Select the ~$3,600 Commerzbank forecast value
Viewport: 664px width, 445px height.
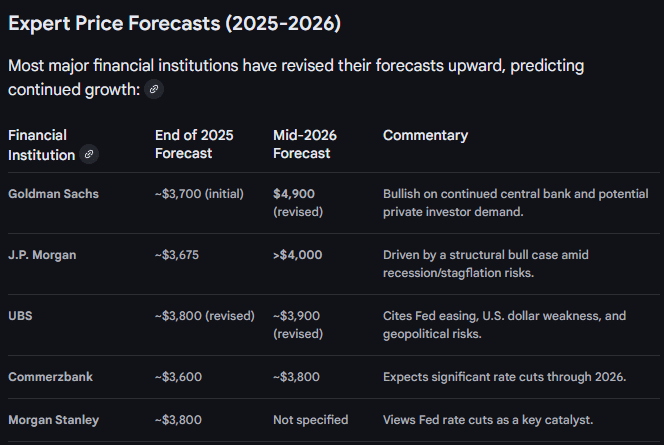point(178,377)
